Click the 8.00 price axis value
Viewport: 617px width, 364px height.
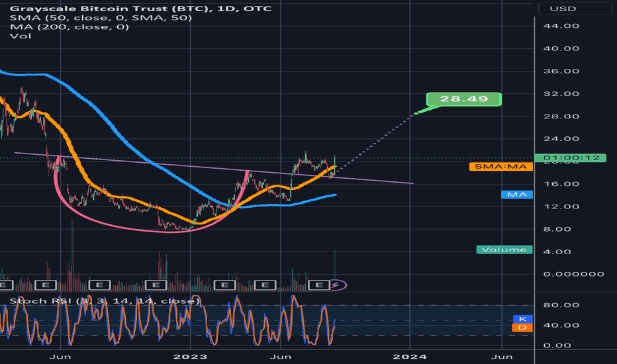coord(557,229)
